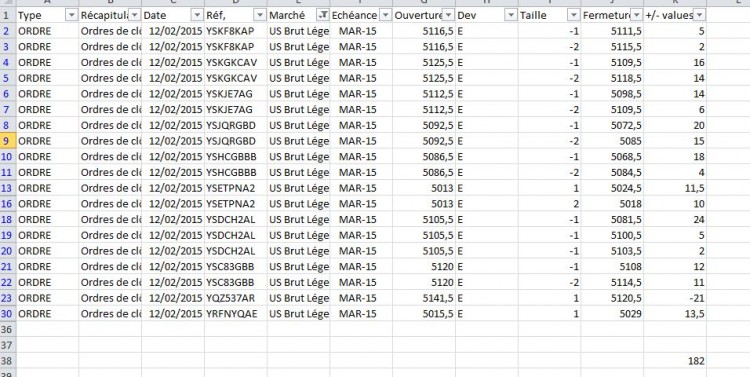Click the cell with value -21
This screenshot has height=377, width=750.
tap(675, 298)
